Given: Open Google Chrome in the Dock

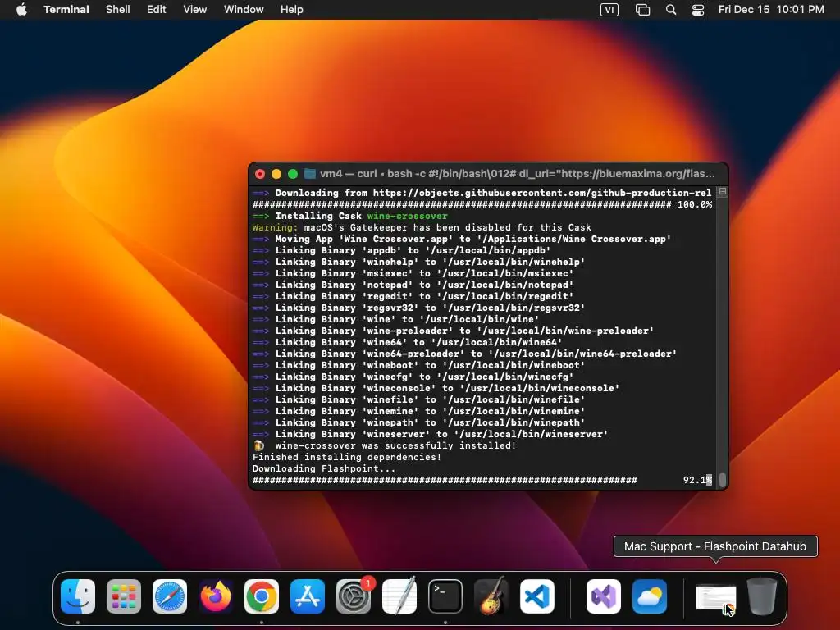Looking at the screenshot, I should coord(262,596).
